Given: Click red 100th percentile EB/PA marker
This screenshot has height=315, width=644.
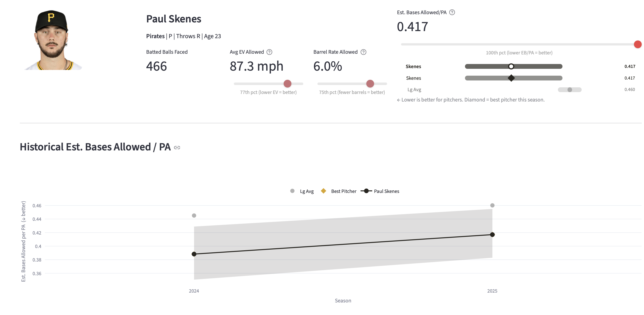Looking at the screenshot, I should click(638, 44).
